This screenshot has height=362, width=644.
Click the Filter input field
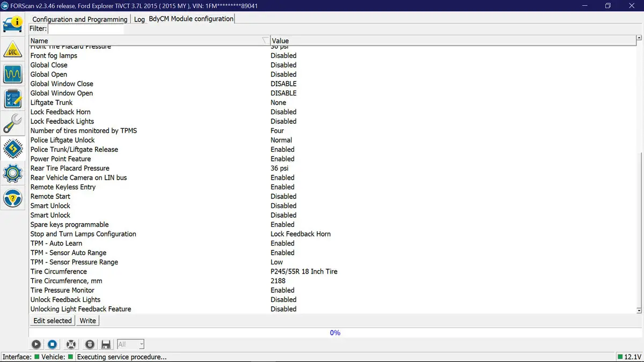click(x=86, y=28)
